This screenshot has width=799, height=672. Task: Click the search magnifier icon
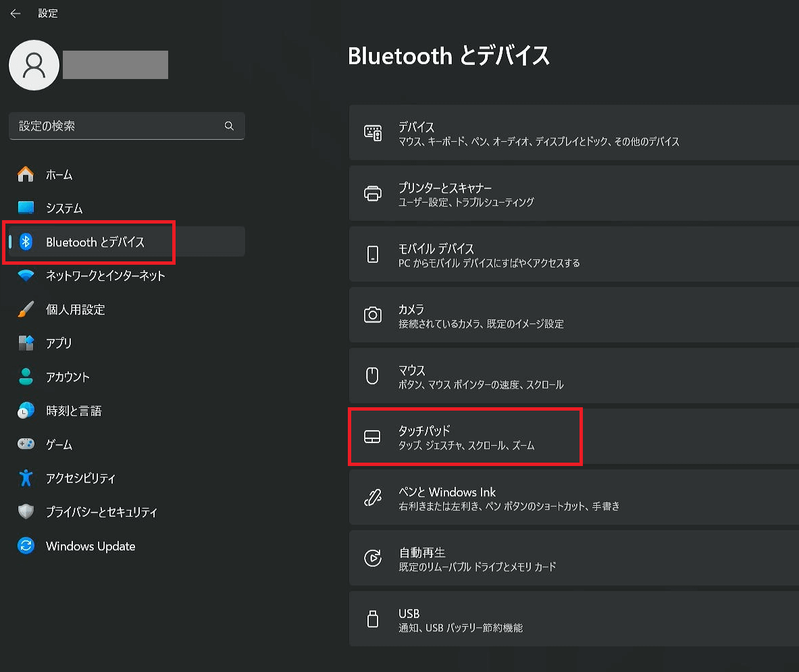[x=229, y=126]
